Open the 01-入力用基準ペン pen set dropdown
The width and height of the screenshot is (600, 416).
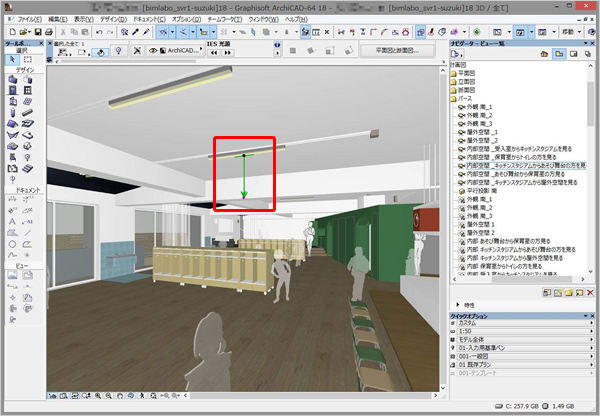[524, 348]
